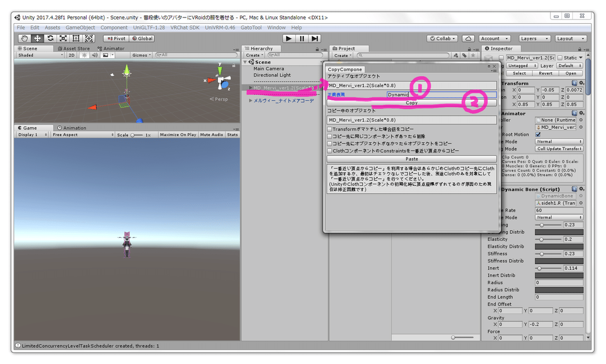Screen dimensions: 606x364
Task: Open the cloud Services button
Action: point(469,38)
